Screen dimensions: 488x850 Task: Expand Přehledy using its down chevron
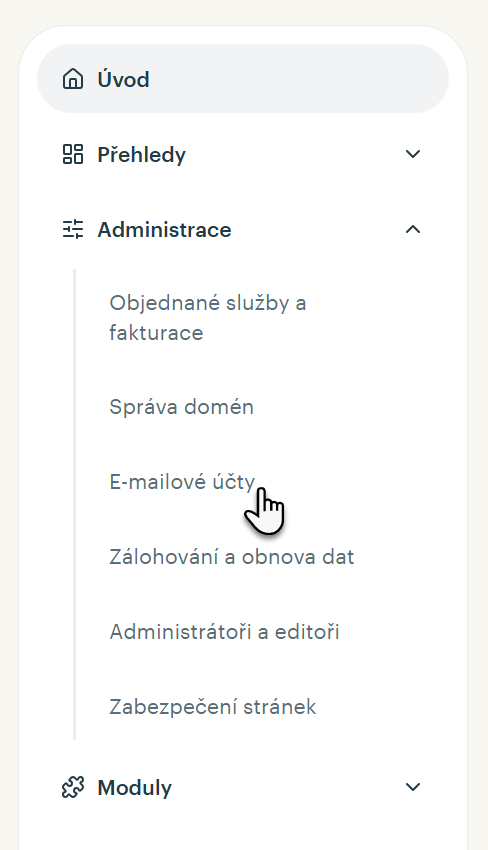[x=413, y=154]
